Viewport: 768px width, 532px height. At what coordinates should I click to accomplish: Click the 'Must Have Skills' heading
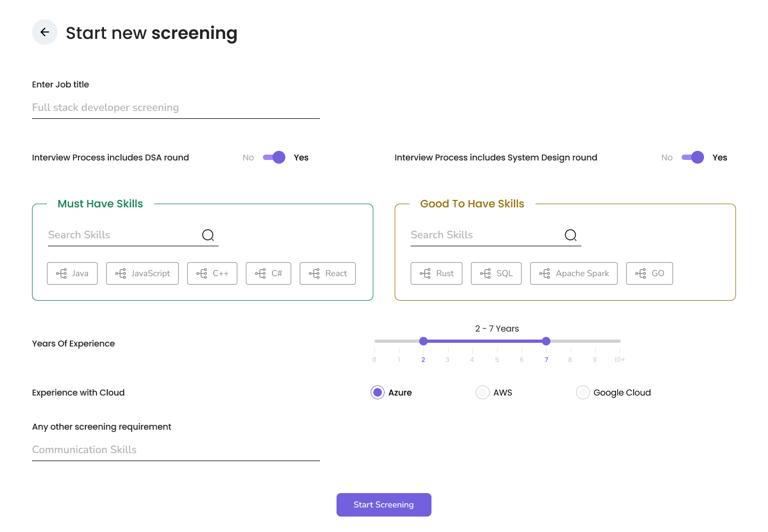[100, 204]
